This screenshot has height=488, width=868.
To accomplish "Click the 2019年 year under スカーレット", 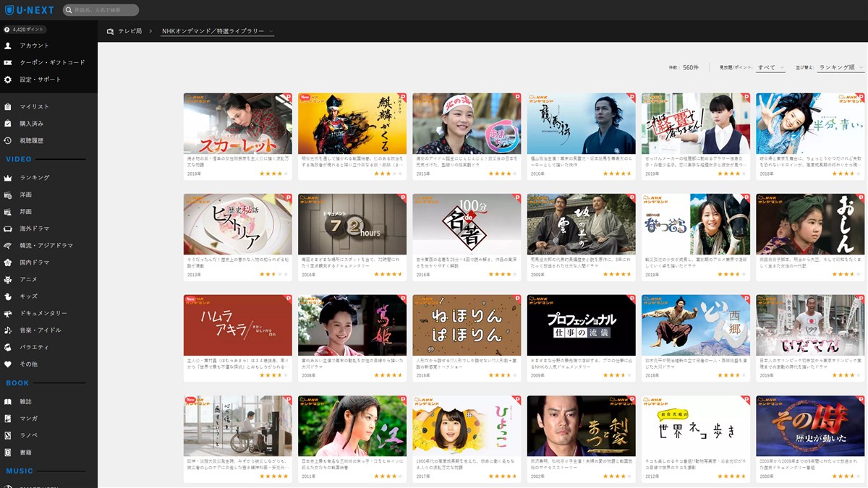I will [x=195, y=174].
